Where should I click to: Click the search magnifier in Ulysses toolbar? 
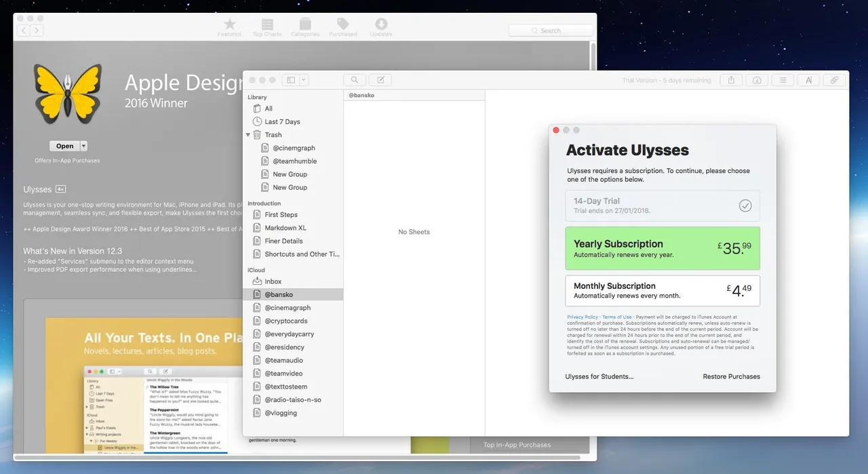point(354,80)
